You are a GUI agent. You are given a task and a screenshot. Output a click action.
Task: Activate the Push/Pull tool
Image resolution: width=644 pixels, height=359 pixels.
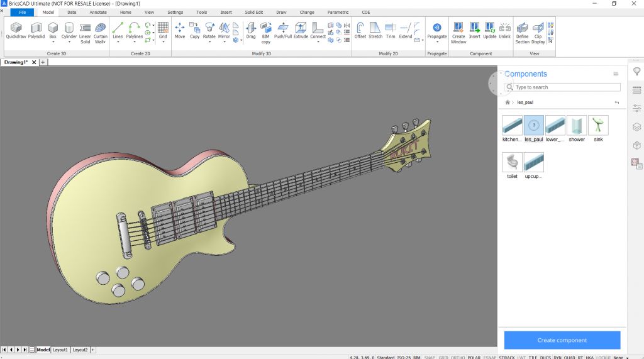click(282, 31)
